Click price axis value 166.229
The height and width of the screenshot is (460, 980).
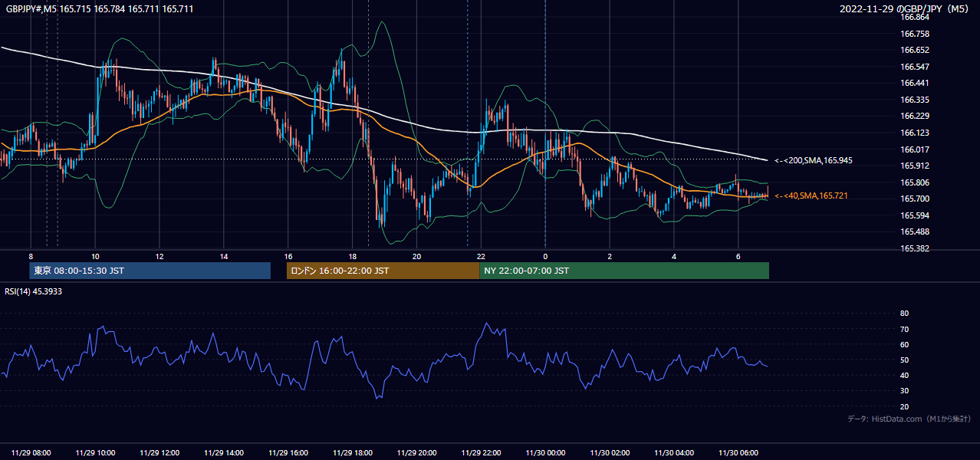pos(915,116)
